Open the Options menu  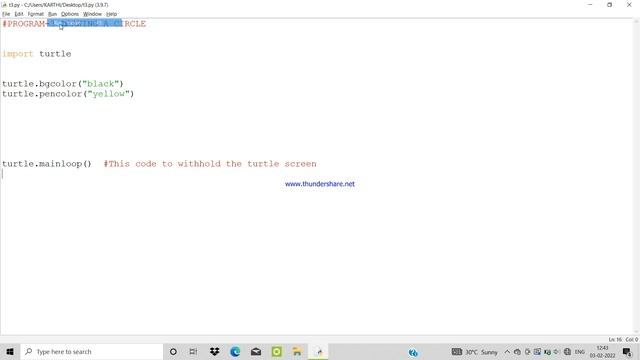(70, 14)
